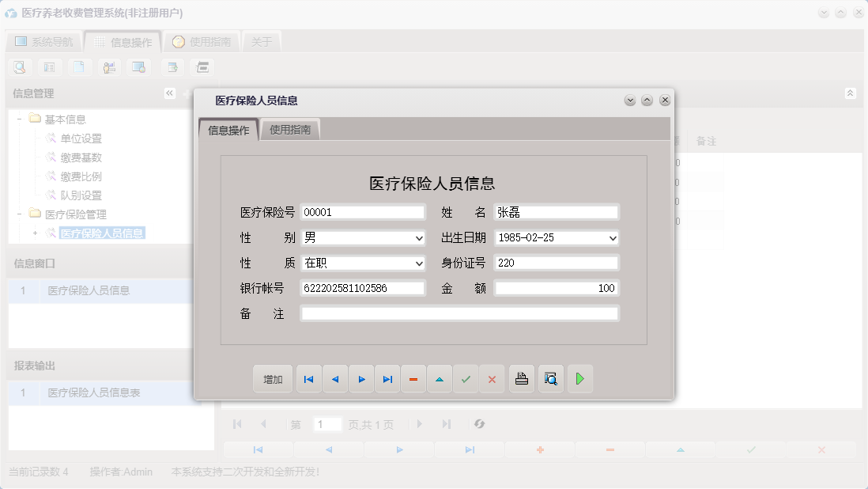
Task: Jump to first record with the skip-back icon
Action: click(x=308, y=378)
